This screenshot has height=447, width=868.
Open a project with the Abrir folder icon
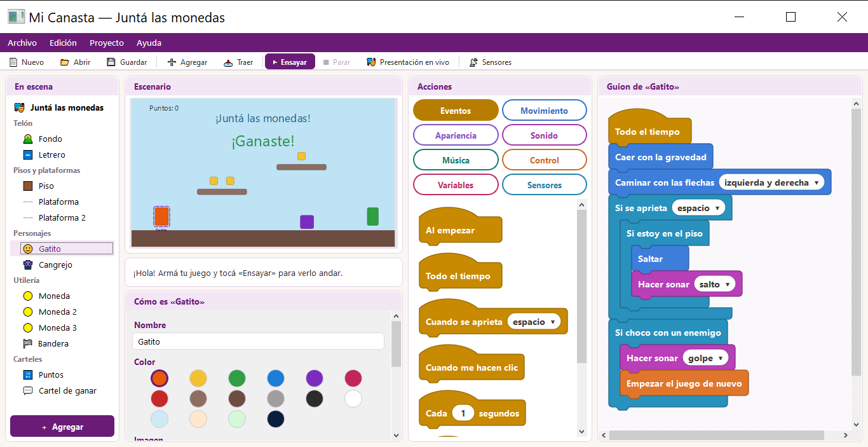click(65, 62)
